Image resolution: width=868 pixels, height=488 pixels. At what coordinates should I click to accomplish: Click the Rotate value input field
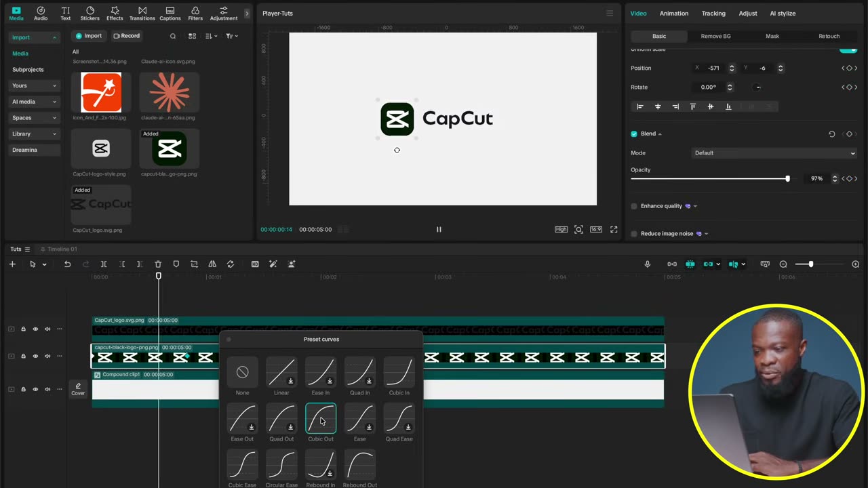pos(709,87)
